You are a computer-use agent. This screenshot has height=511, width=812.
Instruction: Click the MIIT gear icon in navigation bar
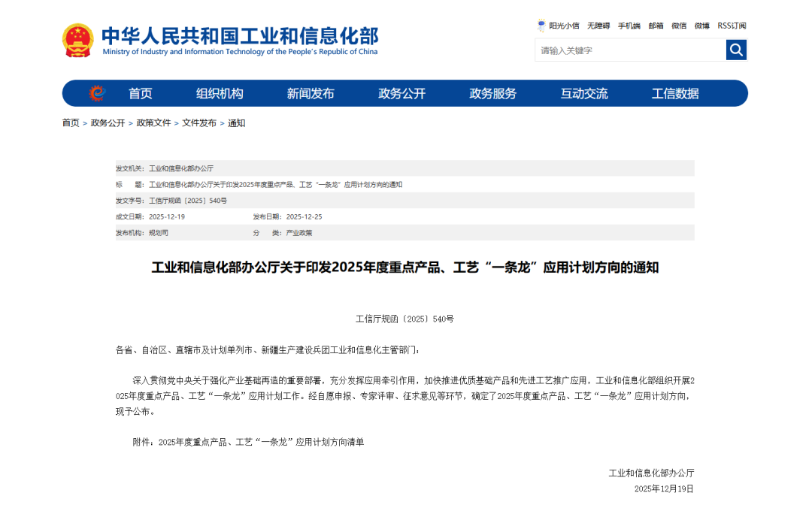click(x=97, y=93)
